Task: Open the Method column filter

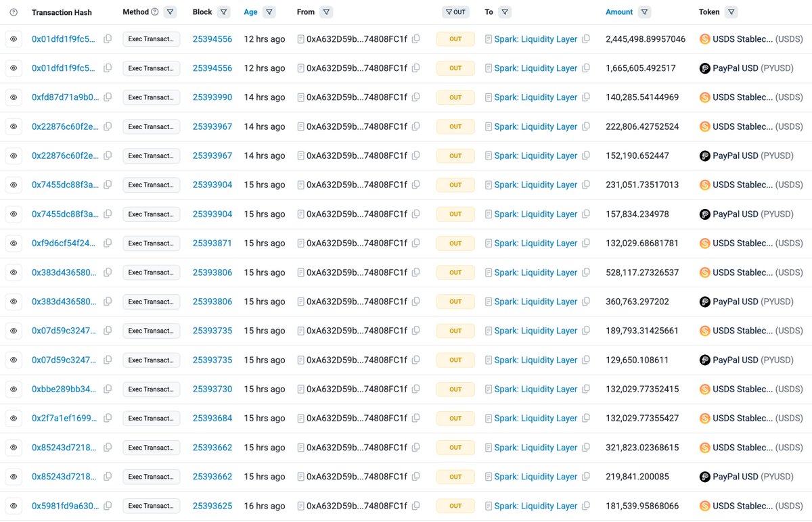Action: coord(171,12)
